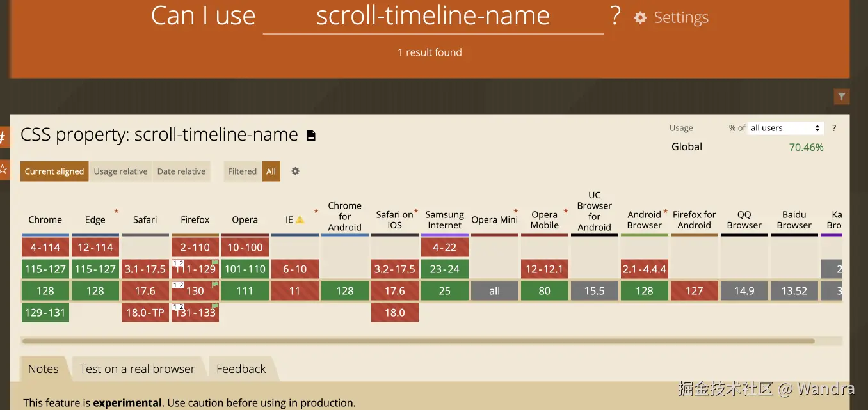The height and width of the screenshot is (410, 868).
Task: Open Settings via the gear icon
Action: (640, 18)
